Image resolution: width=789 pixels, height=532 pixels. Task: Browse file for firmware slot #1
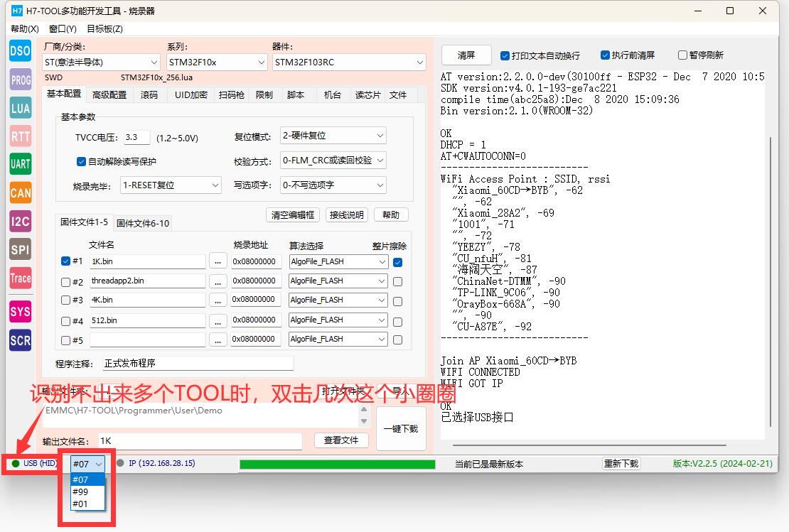(218, 261)
